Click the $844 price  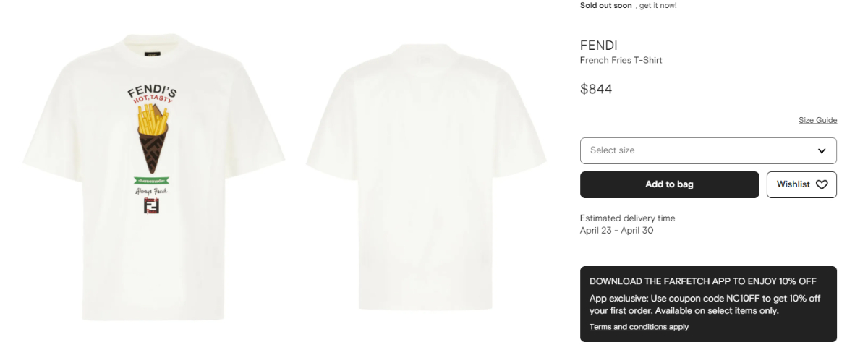point(596,90)
